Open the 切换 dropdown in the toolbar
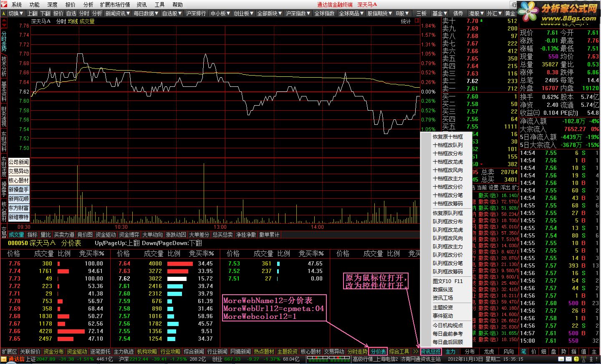 [x=16, y=13]
